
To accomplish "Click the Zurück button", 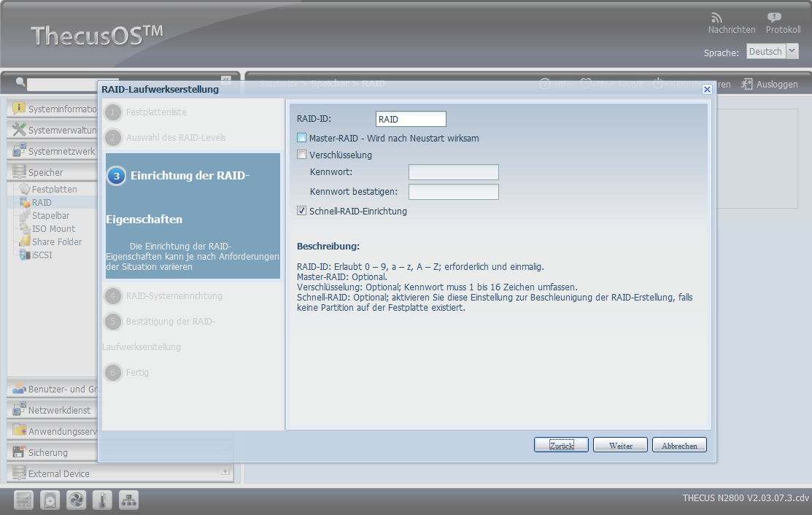I will 561,445.
